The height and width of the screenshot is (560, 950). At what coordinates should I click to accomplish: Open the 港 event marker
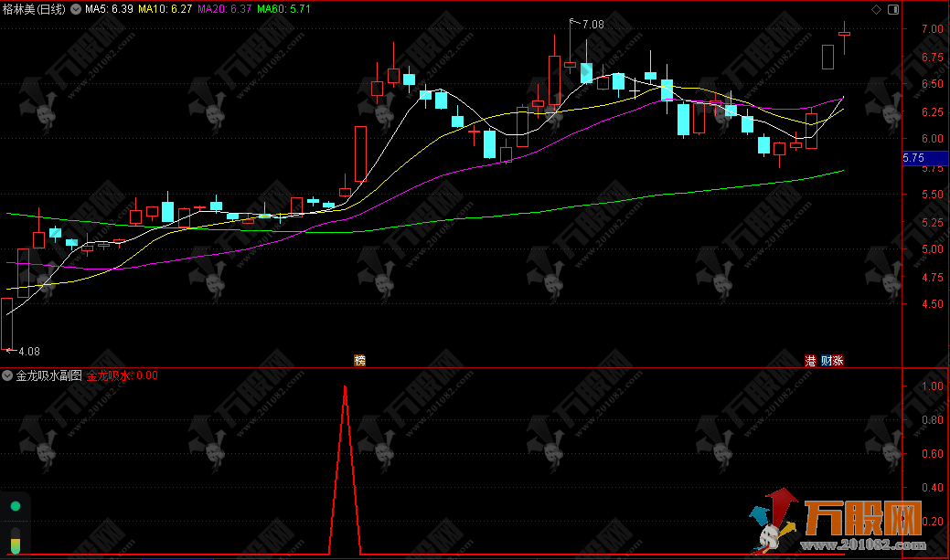pyautogui.click(x=811, y=361)
